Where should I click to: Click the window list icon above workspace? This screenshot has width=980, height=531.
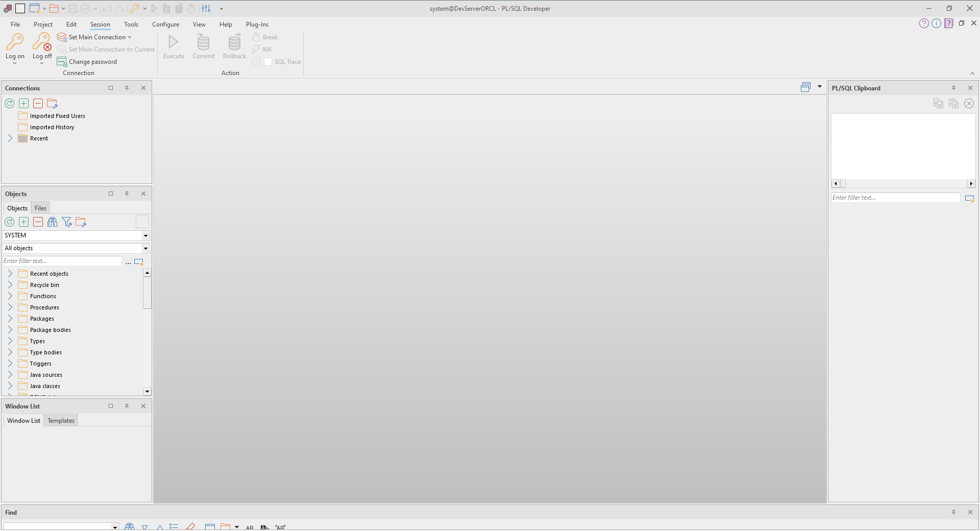point(805,87)
